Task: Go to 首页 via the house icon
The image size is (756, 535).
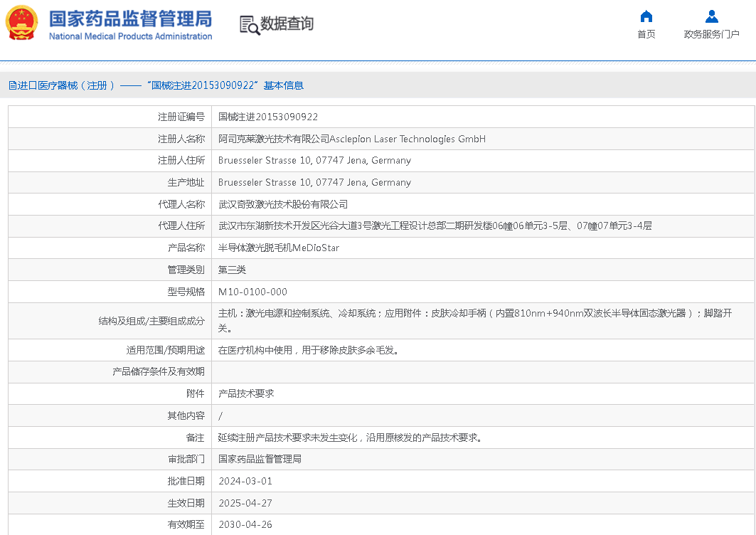Action: coord(646,16)
